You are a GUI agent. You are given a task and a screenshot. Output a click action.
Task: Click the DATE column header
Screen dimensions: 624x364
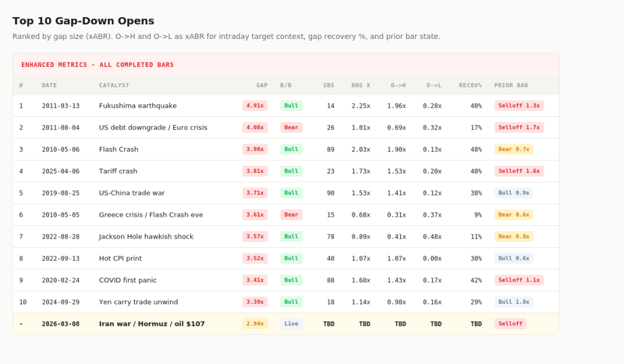pos(49,85)
